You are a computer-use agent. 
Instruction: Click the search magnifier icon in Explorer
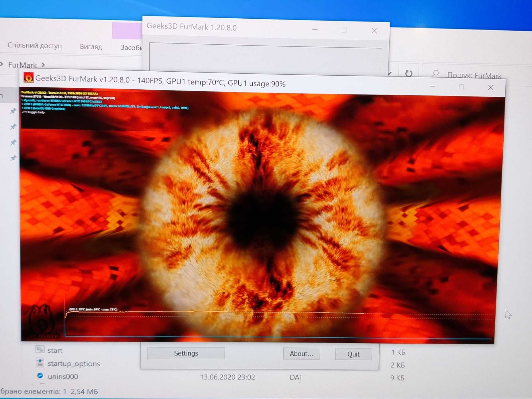pos(435,74)
